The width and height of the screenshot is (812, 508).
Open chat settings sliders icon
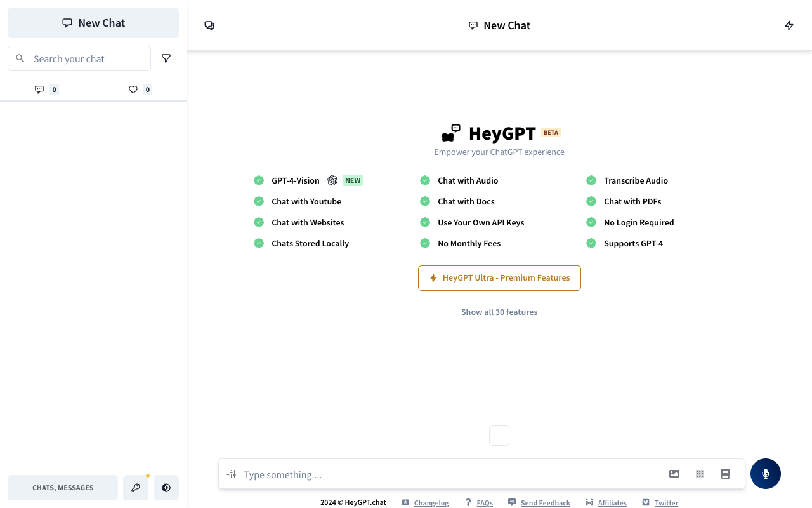click(232, 474)
